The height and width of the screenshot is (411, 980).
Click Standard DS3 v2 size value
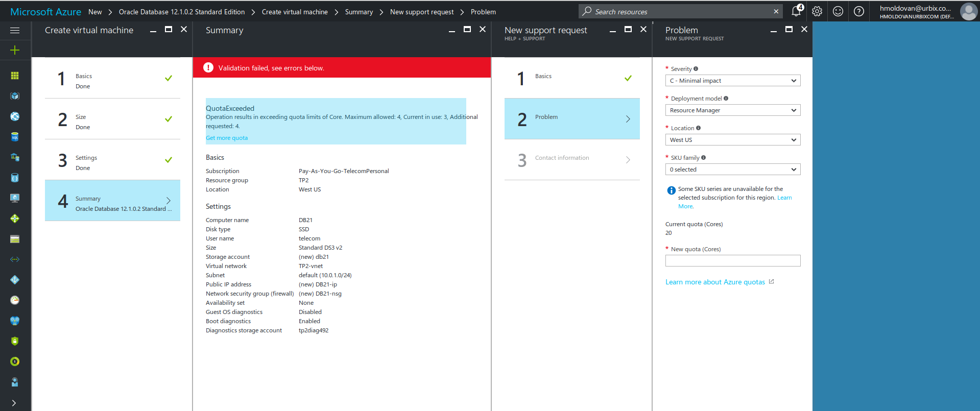[320, 248]
